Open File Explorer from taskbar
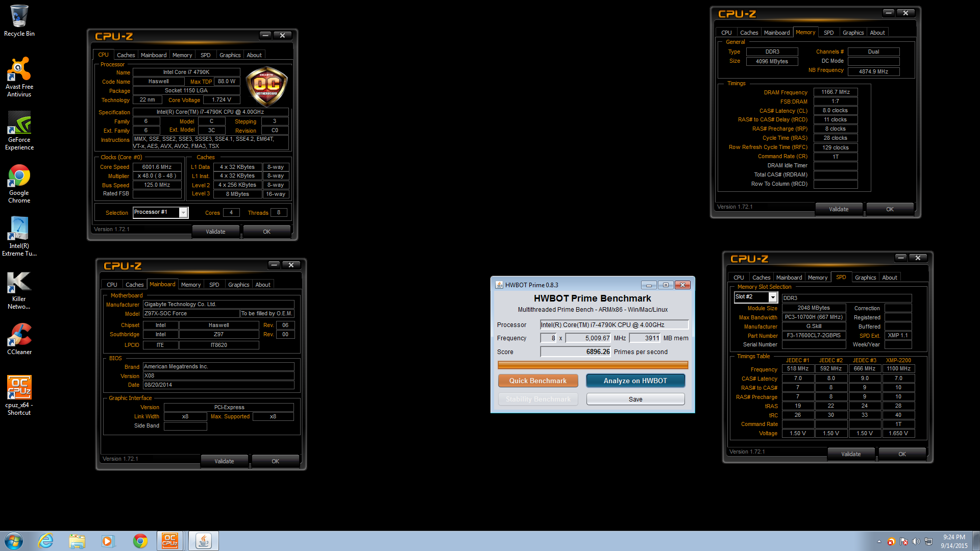 [x=77, y=541]
